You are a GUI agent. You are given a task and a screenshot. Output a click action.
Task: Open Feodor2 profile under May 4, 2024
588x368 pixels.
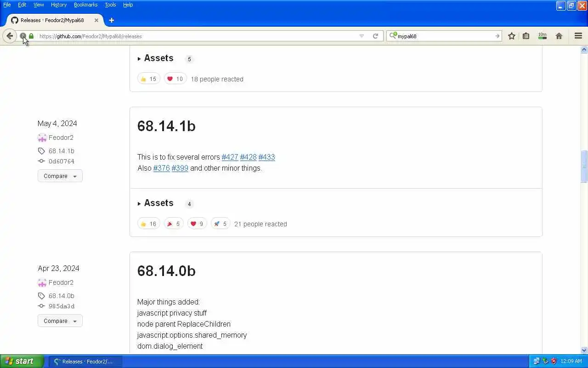61,138
